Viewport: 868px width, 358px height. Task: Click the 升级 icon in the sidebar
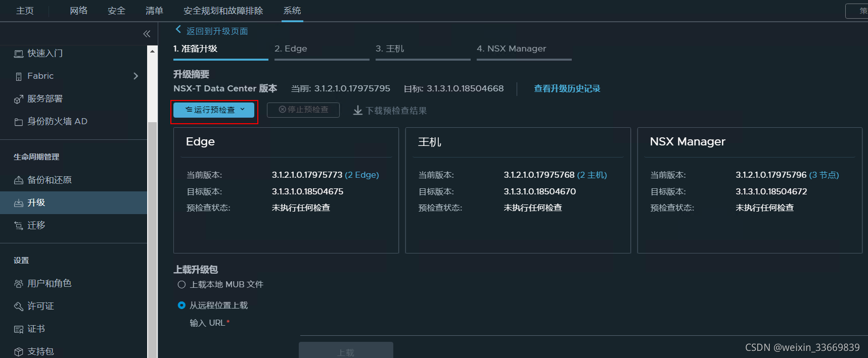click(19, 203)
